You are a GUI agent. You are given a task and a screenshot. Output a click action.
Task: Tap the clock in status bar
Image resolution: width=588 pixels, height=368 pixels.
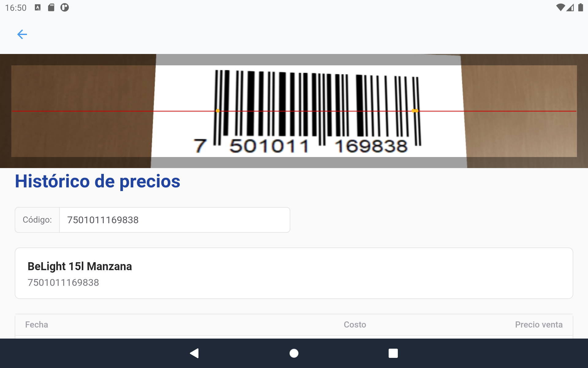coord(16,8)
